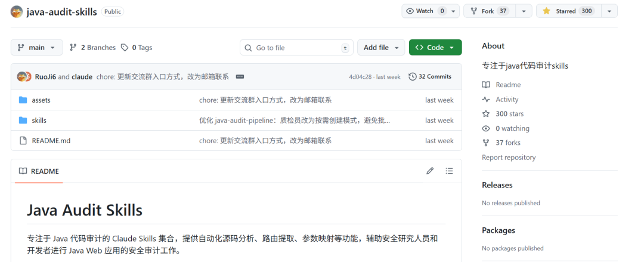Expand the main branch dropdown

(x=36, y=47)
